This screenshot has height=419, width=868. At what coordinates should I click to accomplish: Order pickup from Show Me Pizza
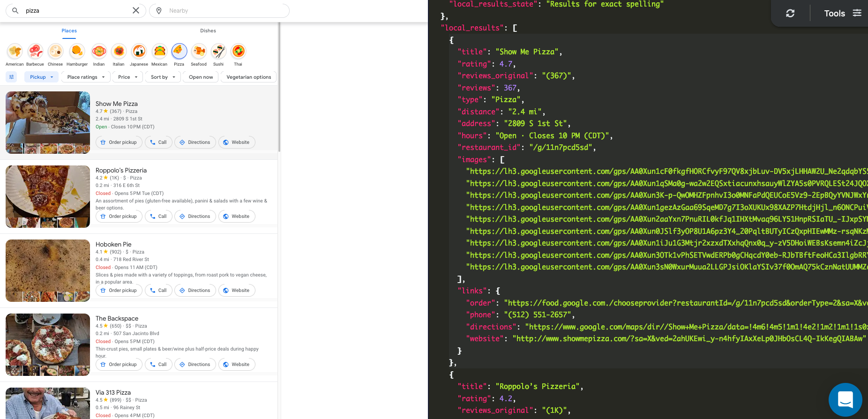[119, 142]
